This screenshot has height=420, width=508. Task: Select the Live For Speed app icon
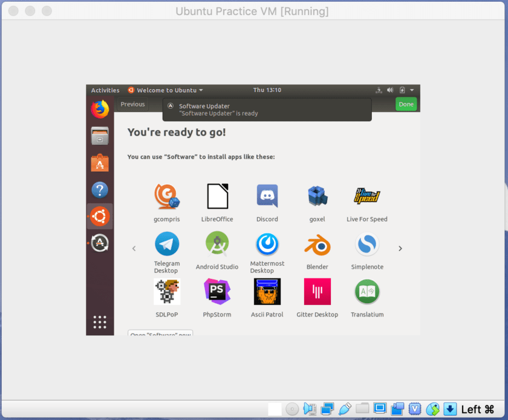pos(367,196)
